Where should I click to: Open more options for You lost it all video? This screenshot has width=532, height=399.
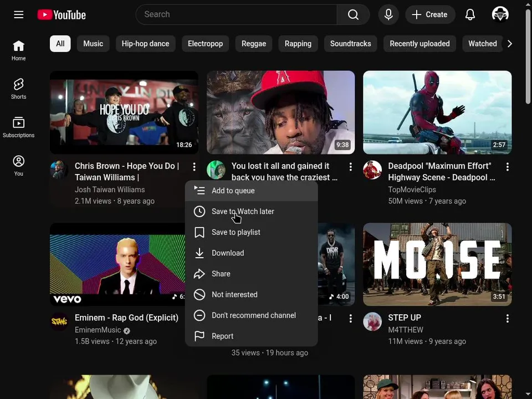[350, 167]
